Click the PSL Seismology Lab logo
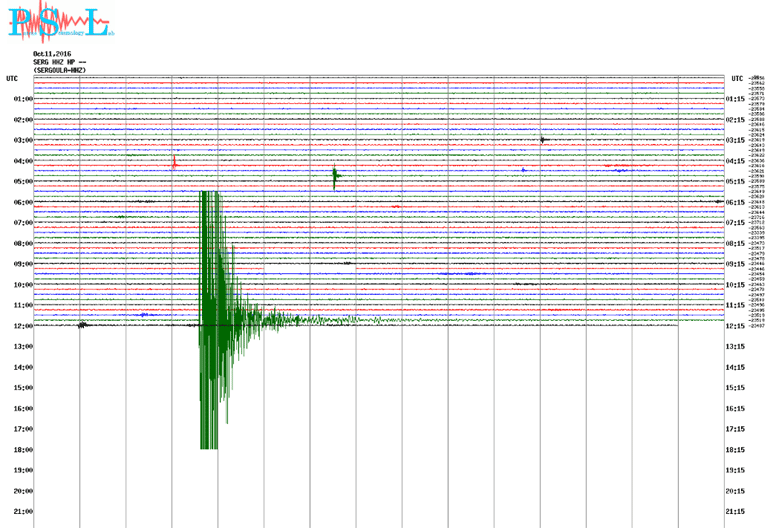Screen dimensions: 770x528 (56, 22)
